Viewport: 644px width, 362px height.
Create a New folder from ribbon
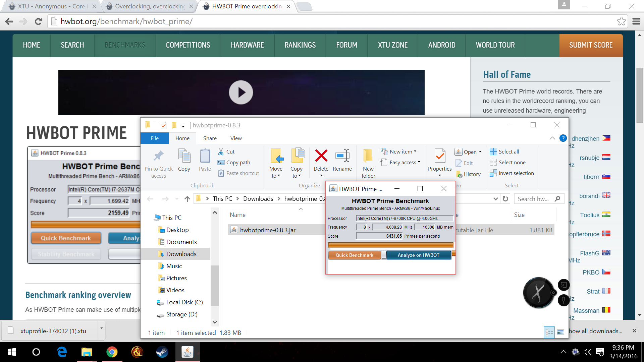pos(368,164)
